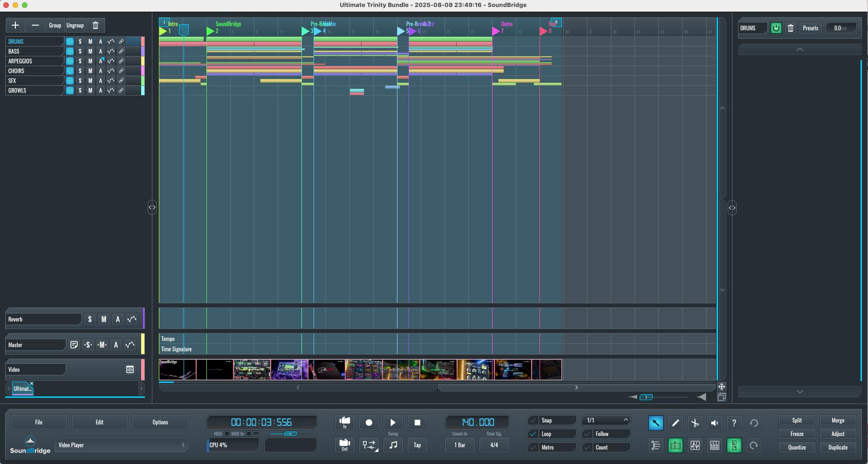Toggle the green sequencer view icon
The width and height of the screenshot is (868, 464).
[675, 446]
